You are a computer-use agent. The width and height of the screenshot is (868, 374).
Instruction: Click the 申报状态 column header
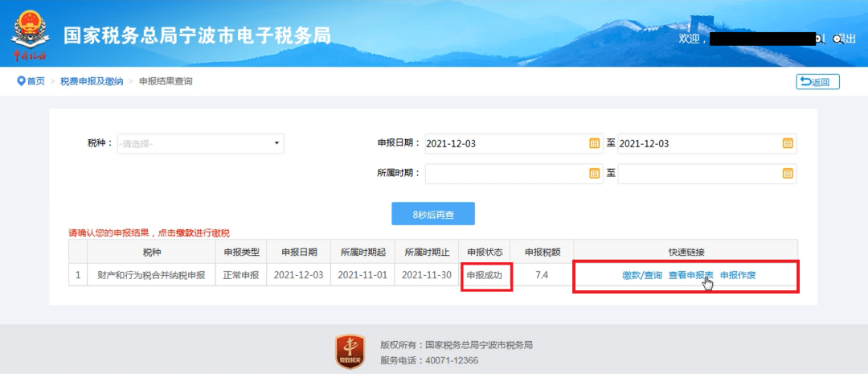click(x=485, y=252)
